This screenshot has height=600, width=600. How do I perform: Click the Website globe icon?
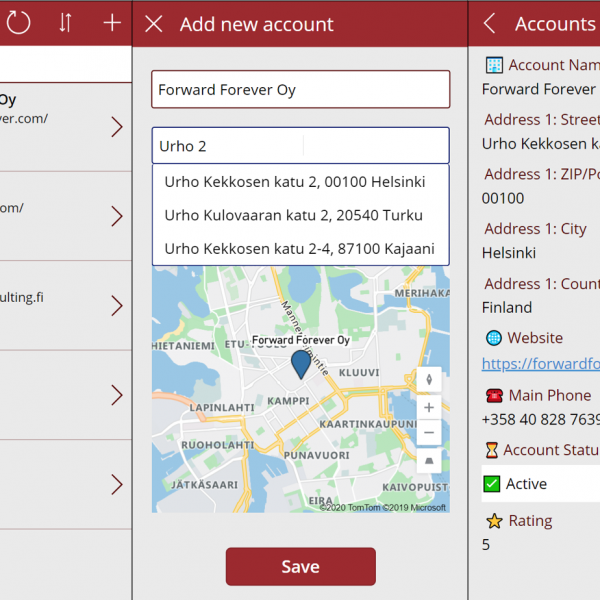pyautogui.click(x=494, y=338)
